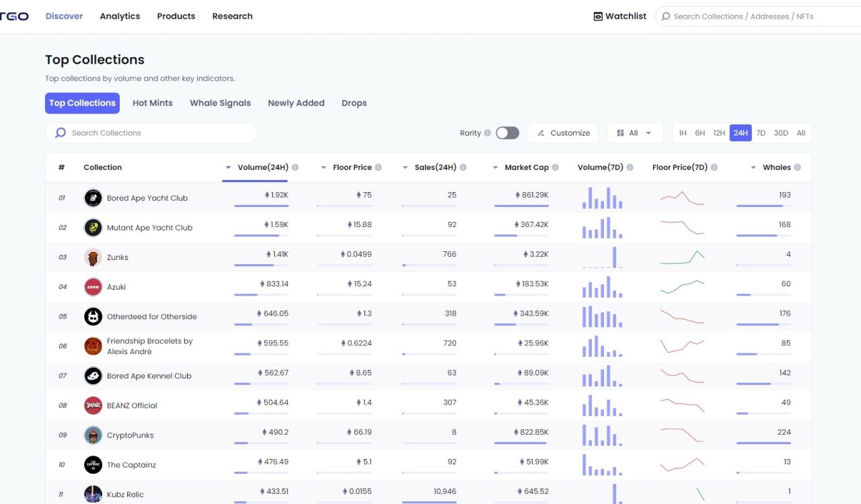Open Zunks collection avatar
861x504 pixels.
pos(93,257)
